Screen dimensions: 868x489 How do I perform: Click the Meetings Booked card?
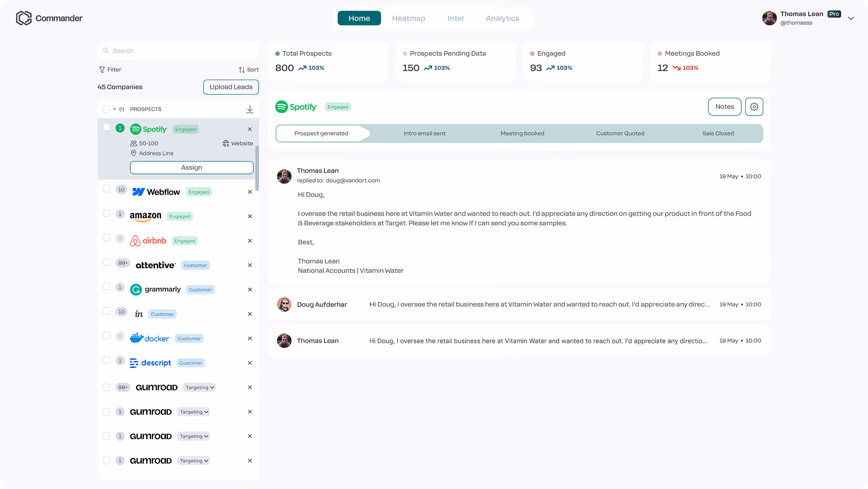[710, 61]
